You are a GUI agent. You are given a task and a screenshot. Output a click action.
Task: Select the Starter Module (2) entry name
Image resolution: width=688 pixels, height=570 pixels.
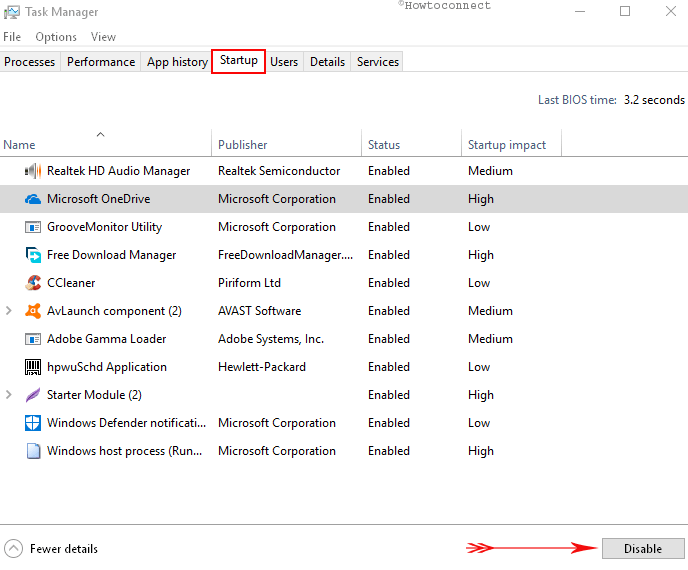[94, 395]
